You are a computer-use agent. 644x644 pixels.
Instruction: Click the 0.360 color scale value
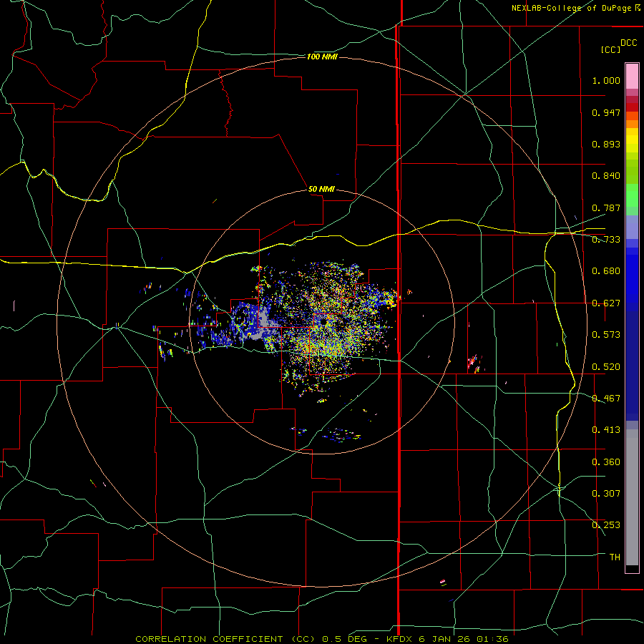click(x=606, y=462)
